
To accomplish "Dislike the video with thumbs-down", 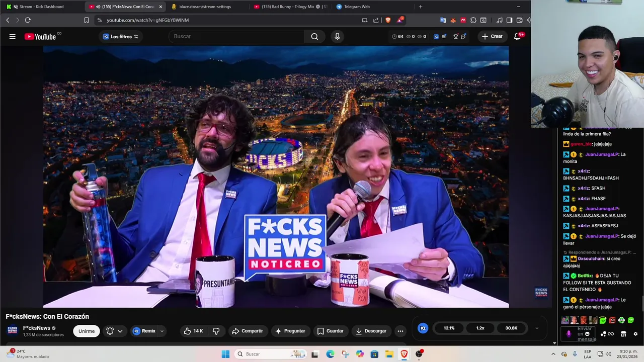I will 216,331.
